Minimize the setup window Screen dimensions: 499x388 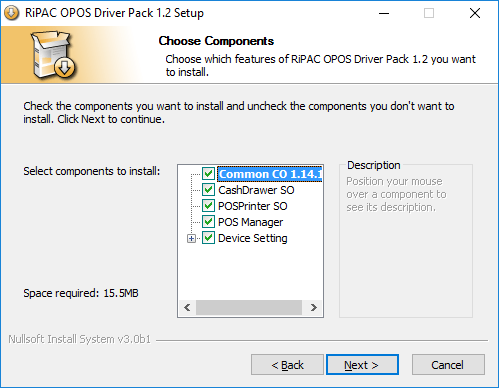point(384,13)
